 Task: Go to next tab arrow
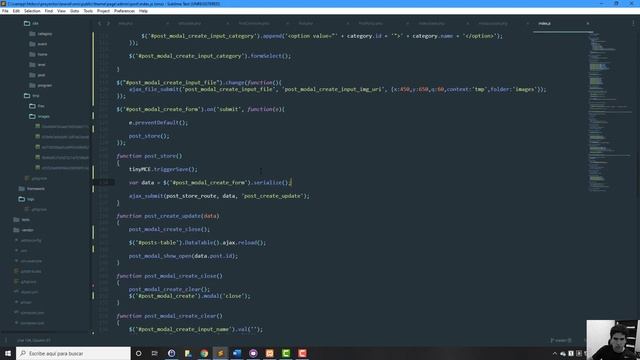click(108, 24)
